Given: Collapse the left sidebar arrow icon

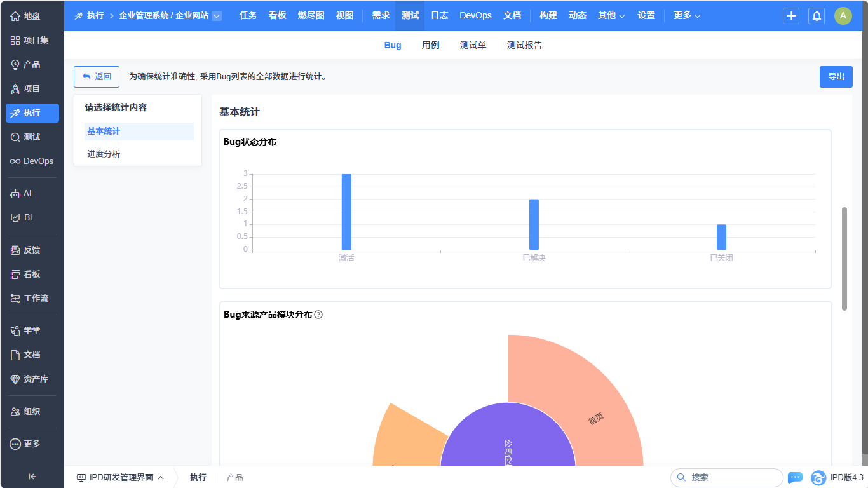Looking at the screenshot, I should pos(32,477).
